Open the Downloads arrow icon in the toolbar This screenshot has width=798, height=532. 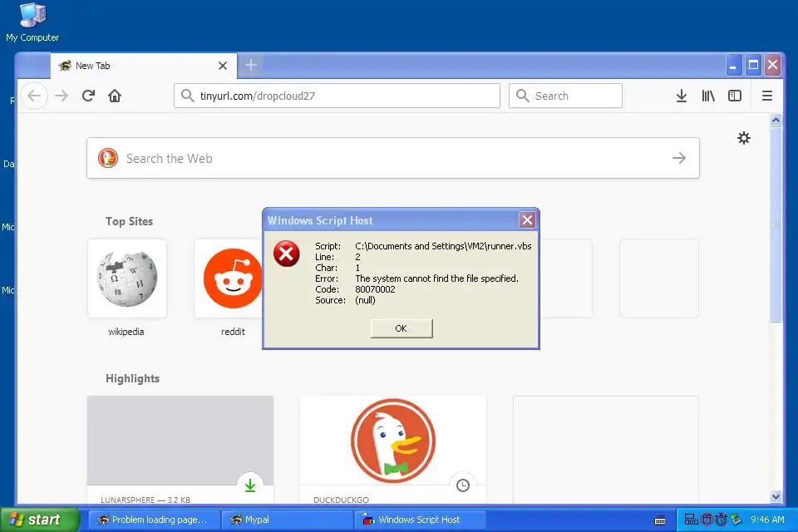[x=682, y=96]
